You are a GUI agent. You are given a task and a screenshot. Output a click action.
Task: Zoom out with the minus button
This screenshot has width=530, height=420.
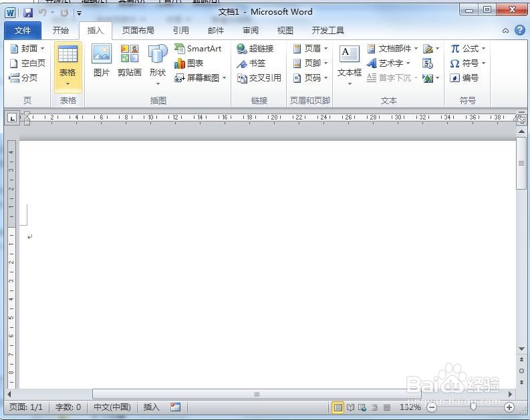pos(431,407)
